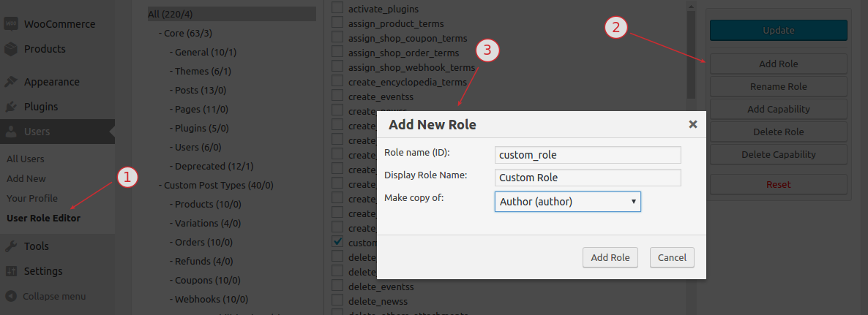Close the Add New Role dialog
This screenshot has width=868, height=315.
[x=692, y=124]
